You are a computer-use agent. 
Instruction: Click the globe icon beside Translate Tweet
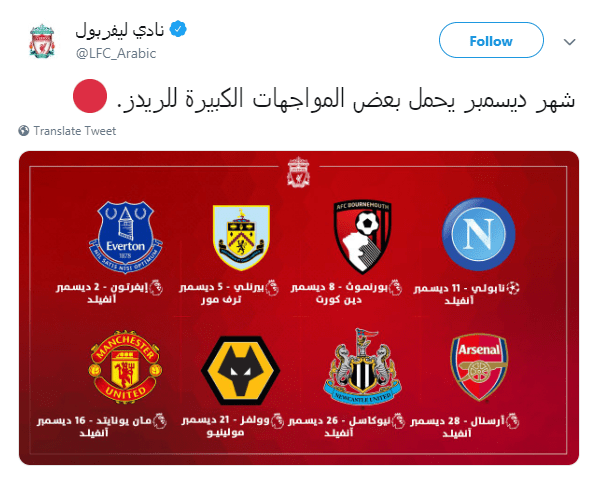pyautogui.click(x=24, y=131)
